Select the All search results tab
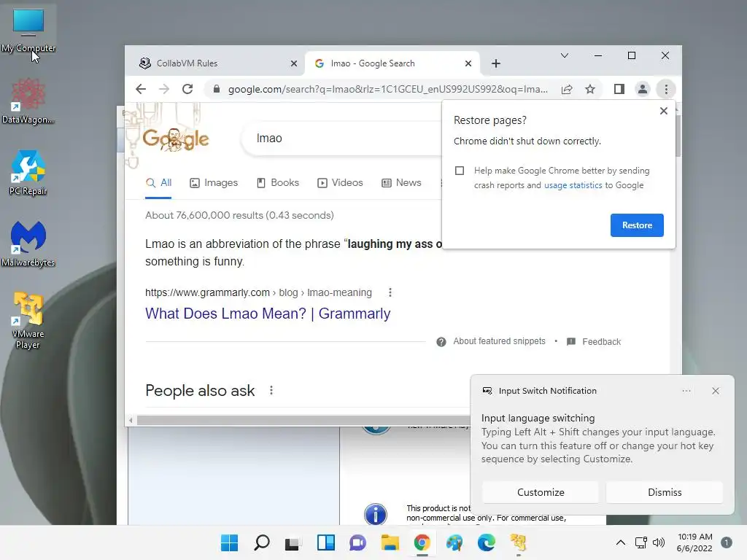The height and width of the screenshot is (560, 747). tap(158, 183)
